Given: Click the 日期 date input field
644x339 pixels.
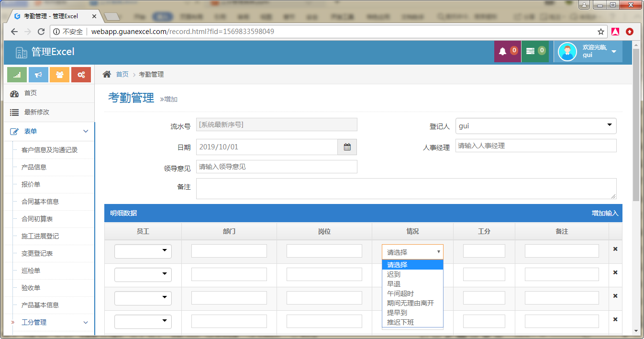Looking at the screenshot, I should tap(267, 147).
